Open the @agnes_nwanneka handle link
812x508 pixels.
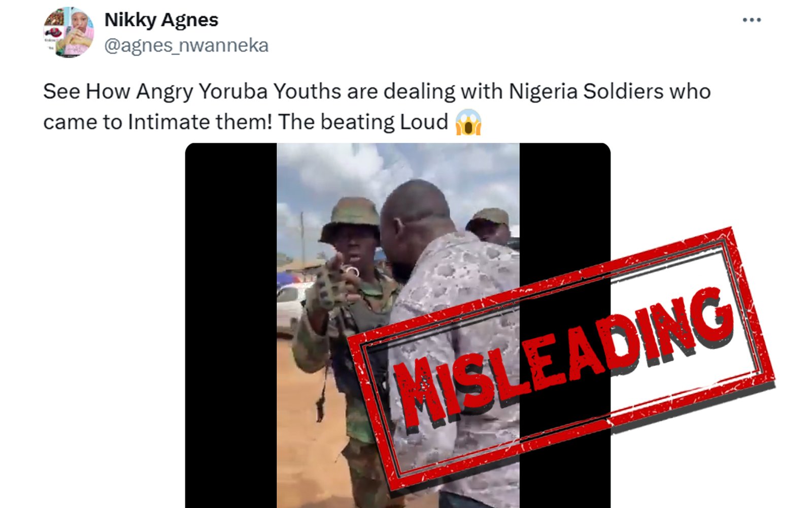tap(186, 45)
